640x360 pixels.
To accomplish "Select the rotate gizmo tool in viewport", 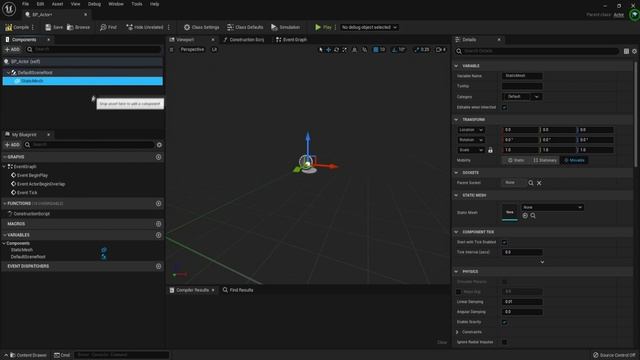I will pyautogui.click(x=337, y=50).
